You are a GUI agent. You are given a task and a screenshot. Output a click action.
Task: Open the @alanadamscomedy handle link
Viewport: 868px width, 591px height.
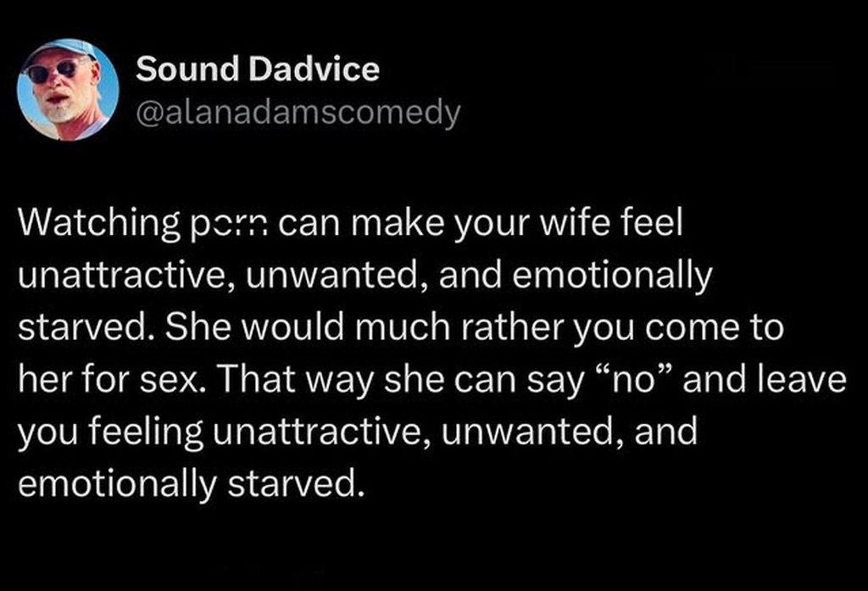point(298,112)
